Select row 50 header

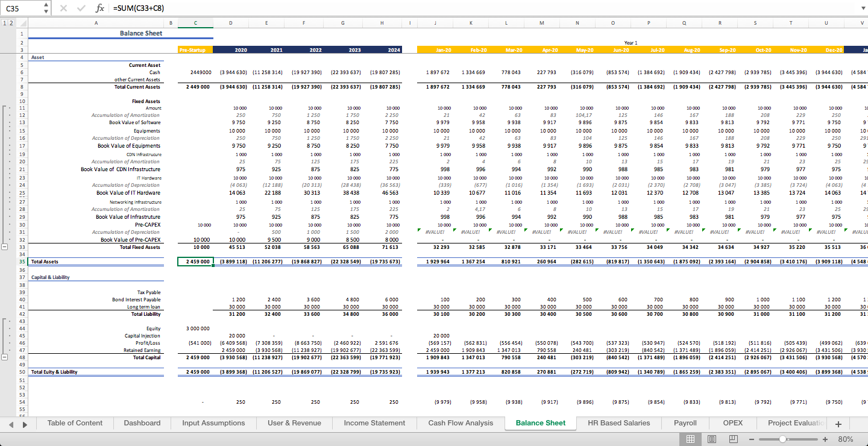click(22, 372)
